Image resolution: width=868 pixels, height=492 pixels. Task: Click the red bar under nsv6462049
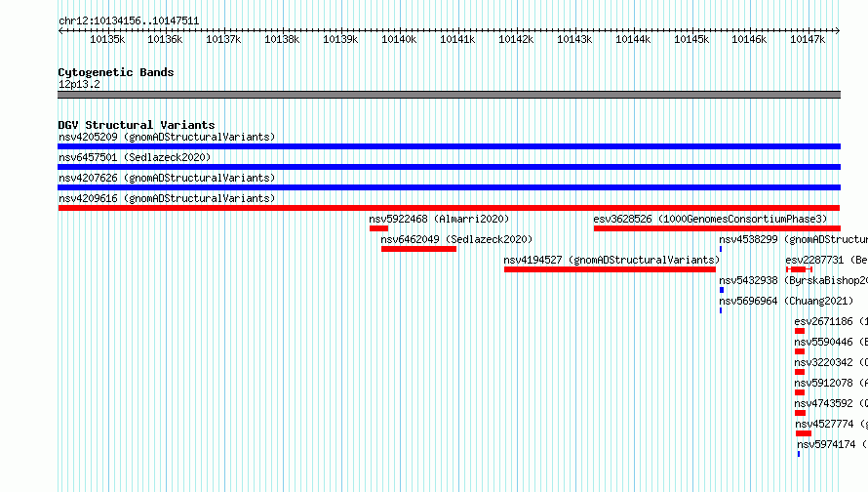click(x=418, y=249)
